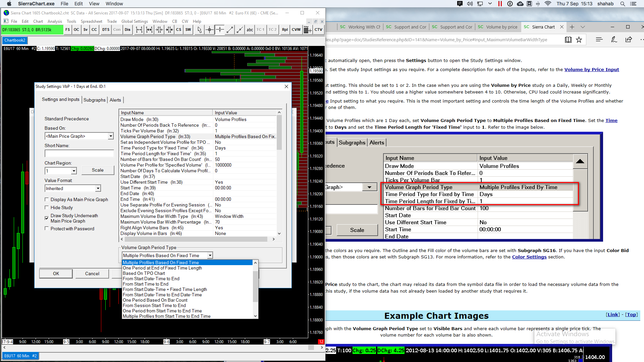This screenshot has width=644, height=362.
Task: Uncheck Draw Study Underneath Main Price Graph
Action: coord(47,218)
